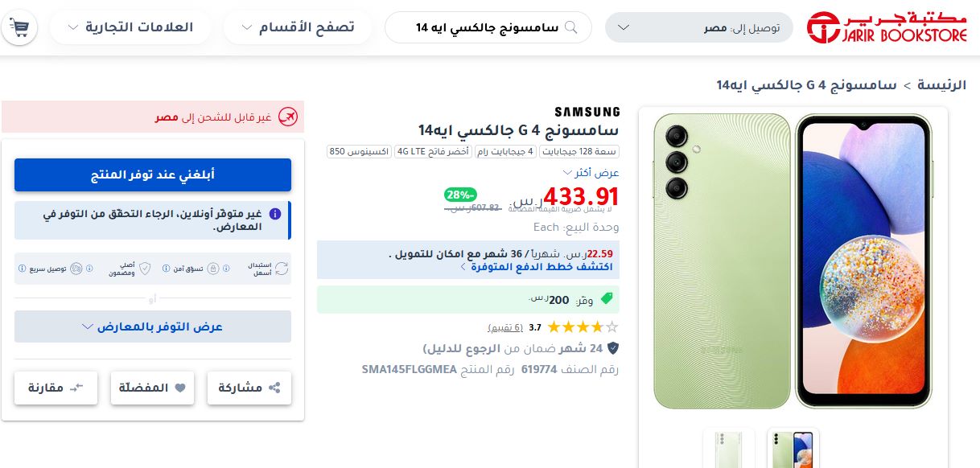Select the front-view phone thumbnail

tap(793, 448)
